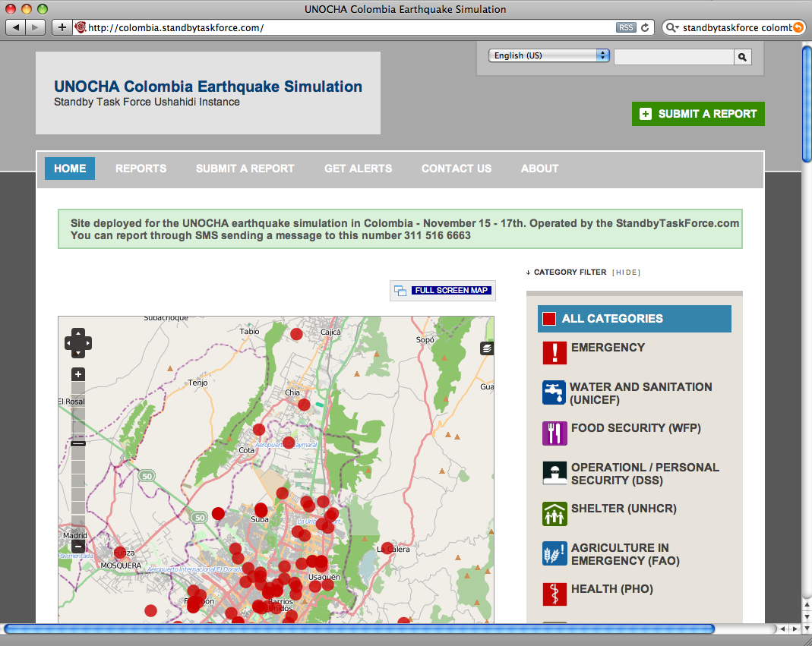Click the red exclamation Emergency category icon
This screenshot has width=812, height=646.
(x=554, y=352)
